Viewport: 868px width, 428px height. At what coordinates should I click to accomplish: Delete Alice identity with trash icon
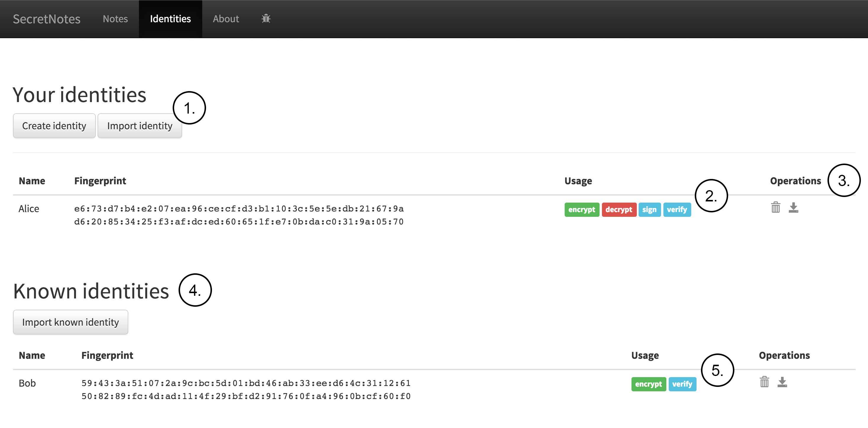click(775, 208)
